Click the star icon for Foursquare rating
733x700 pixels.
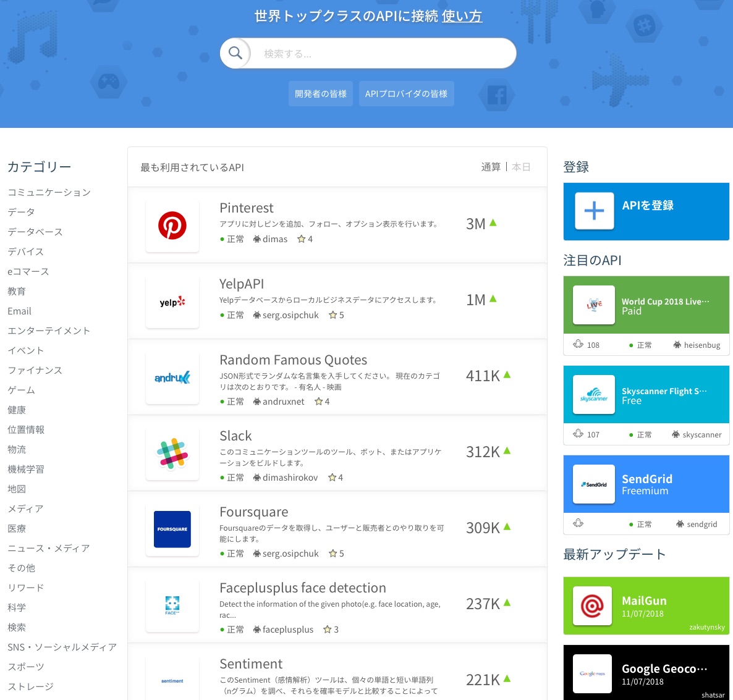333,554
